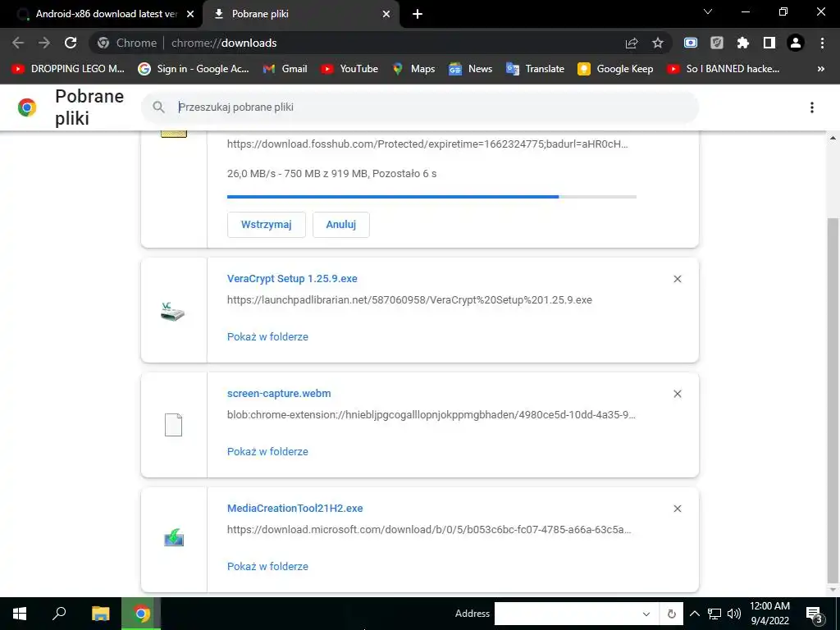Open the DROPPING LEGO bookmark
This screenshot has height=630, width=840.
tap(68, 69)
